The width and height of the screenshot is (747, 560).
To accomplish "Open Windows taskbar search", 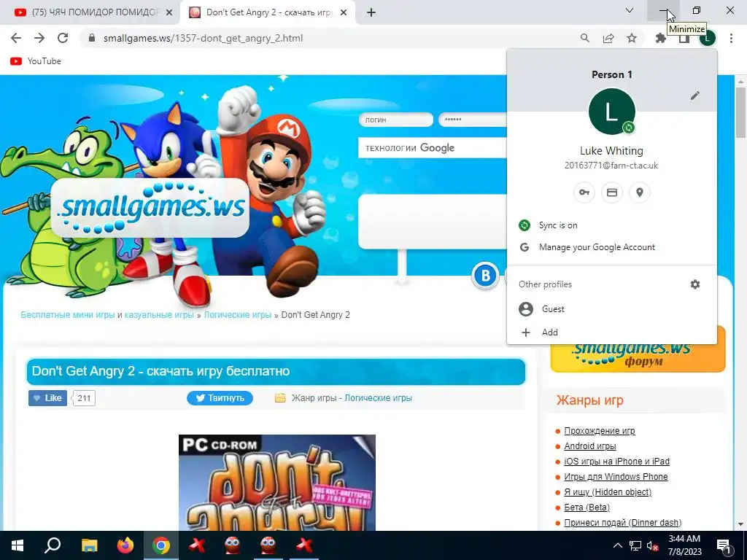I will (53, 545).
